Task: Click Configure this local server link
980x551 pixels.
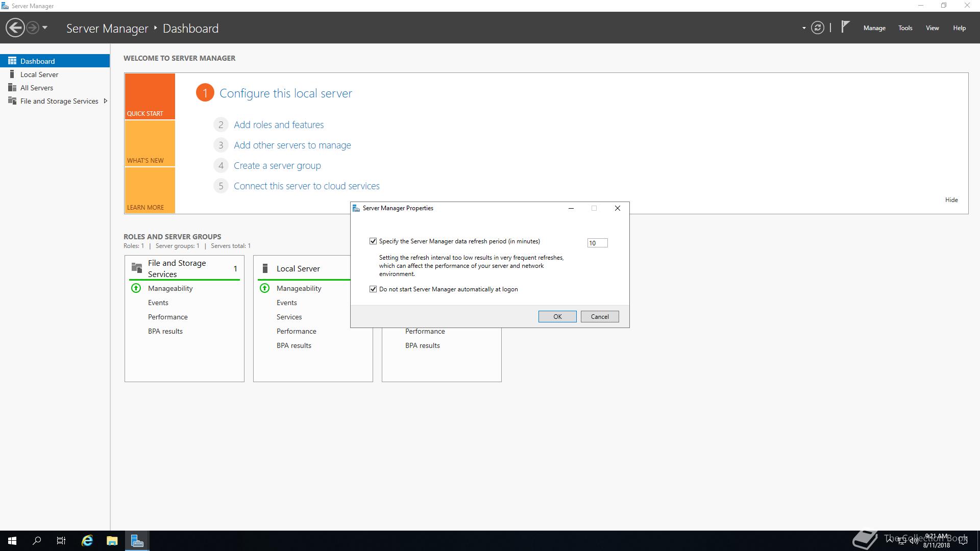Action: (x=286, y=93)
